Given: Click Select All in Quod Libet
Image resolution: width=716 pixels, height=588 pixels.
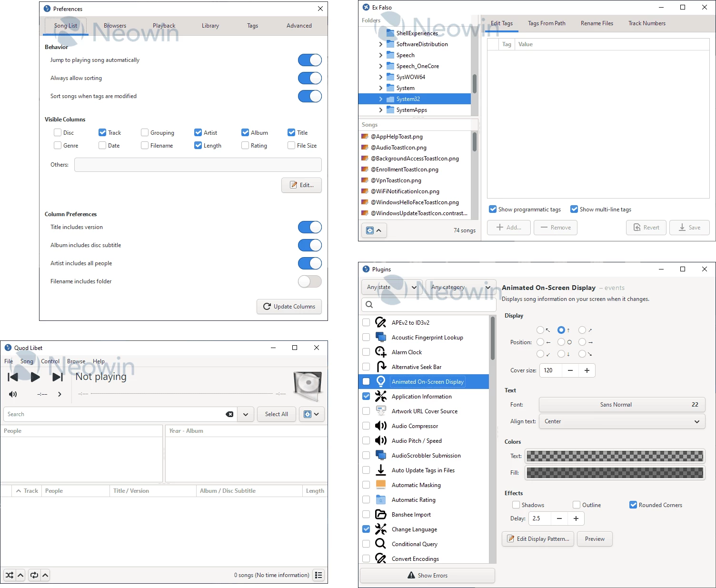Looking at the screenshot, I should [277, 414].
